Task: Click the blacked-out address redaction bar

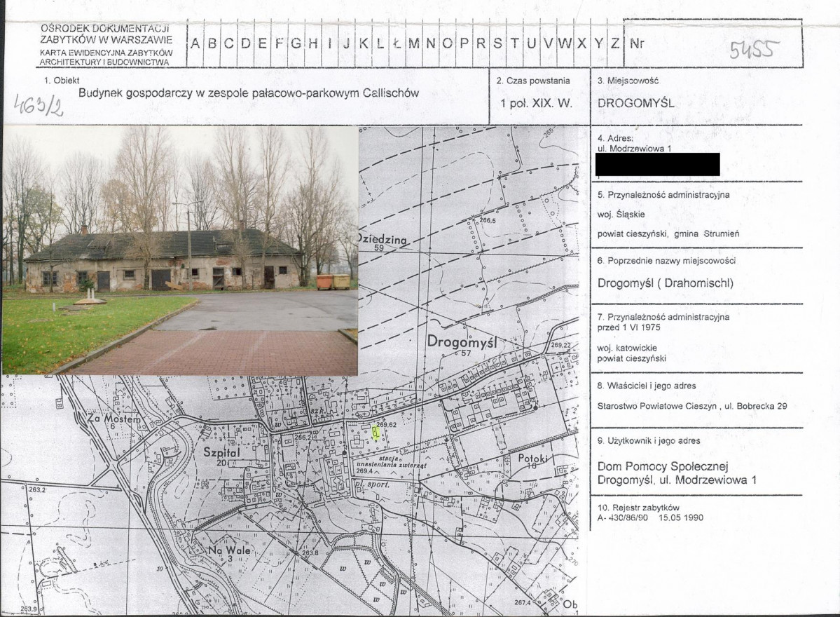Action: [657, 165]
